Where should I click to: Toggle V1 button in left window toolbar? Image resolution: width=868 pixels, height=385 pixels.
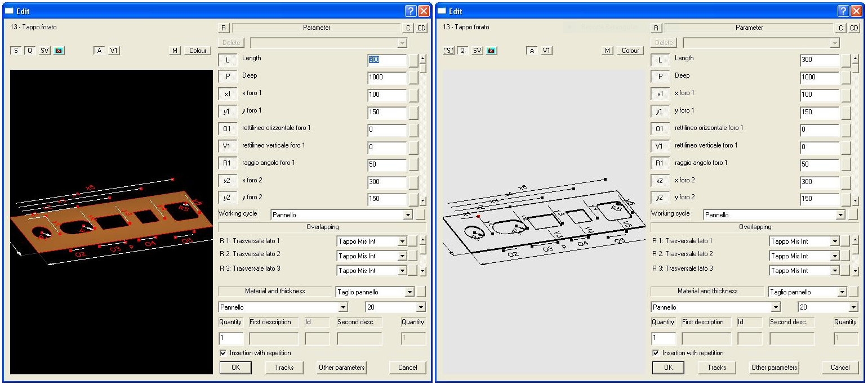(x=114, y=51)
